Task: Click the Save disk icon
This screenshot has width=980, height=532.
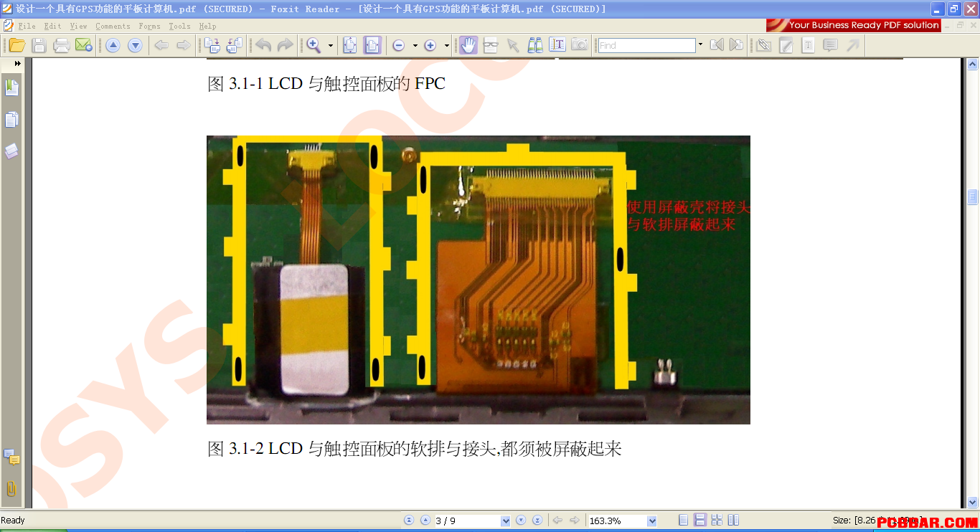Action: pos(39,45)
